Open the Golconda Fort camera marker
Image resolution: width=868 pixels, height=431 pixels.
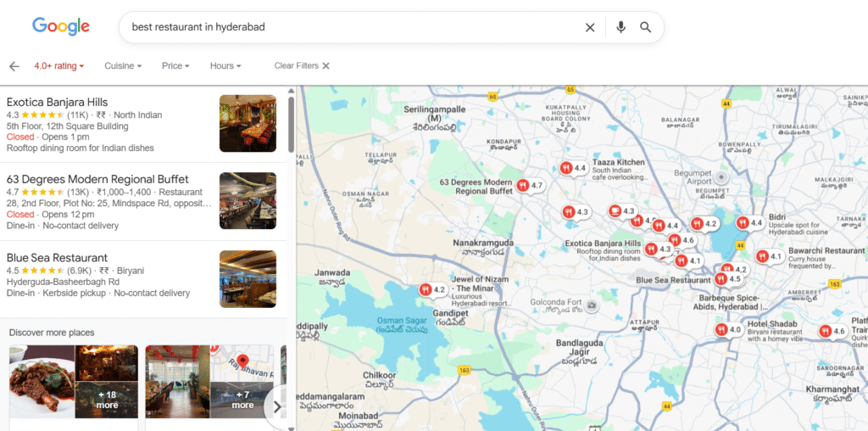(592, 305)
